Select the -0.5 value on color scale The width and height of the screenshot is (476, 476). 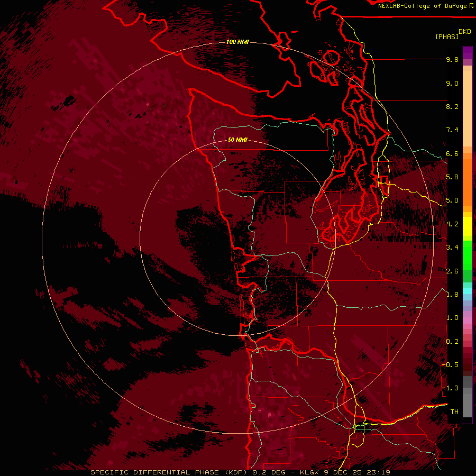tap(450, 365)
